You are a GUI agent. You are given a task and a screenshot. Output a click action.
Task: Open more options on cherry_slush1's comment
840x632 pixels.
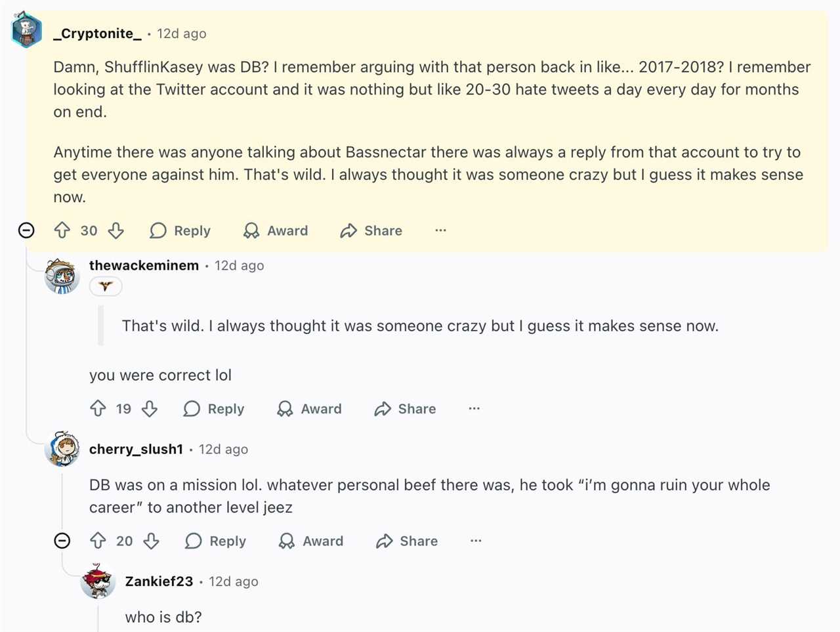click(x=476, y=541)
